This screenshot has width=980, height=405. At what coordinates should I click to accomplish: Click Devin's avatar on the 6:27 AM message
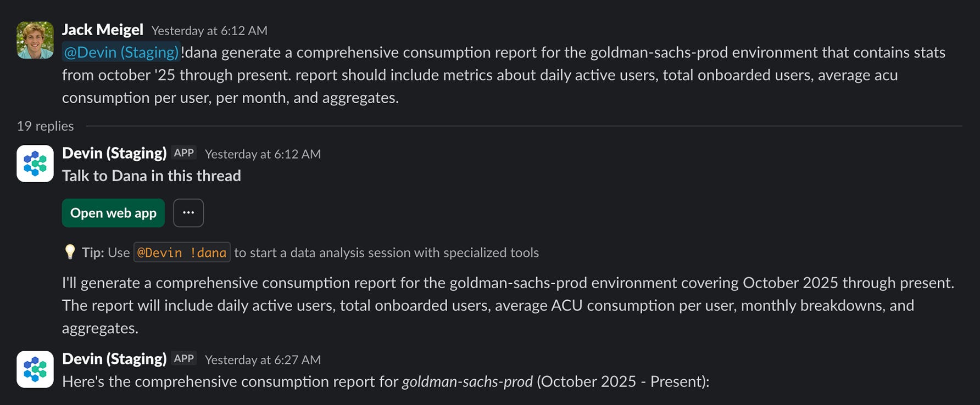coord(35,369)
